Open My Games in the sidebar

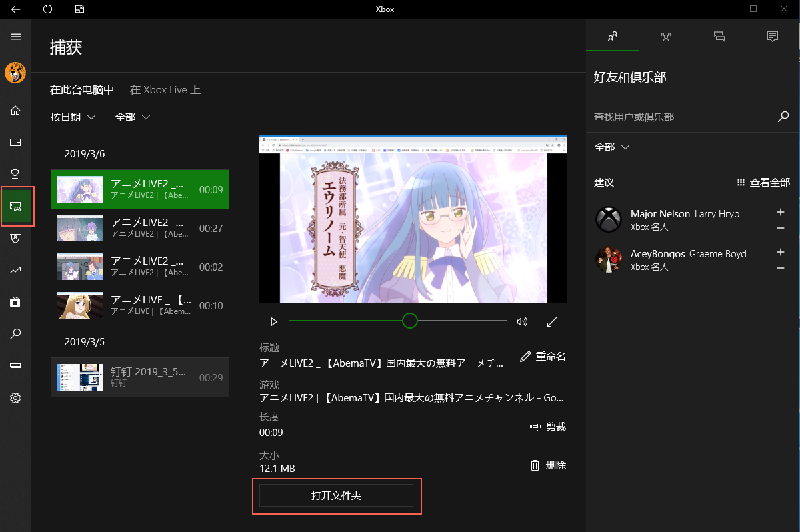click(x=15, y=142)
